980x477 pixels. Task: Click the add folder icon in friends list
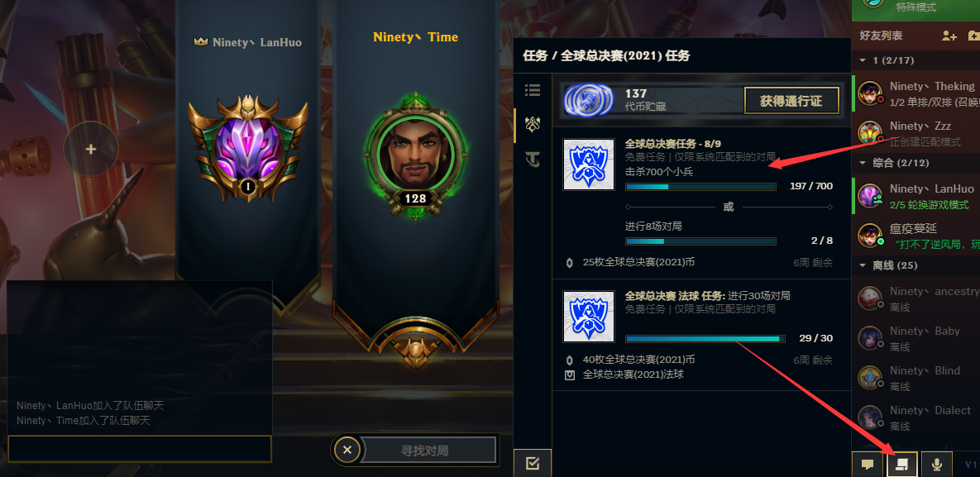(973, 36)
